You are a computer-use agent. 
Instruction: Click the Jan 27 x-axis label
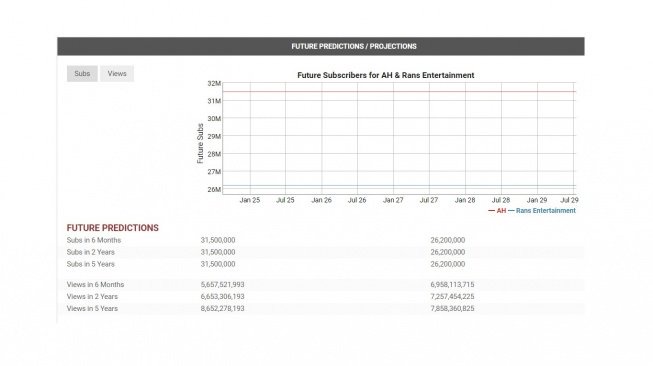click(393, 200)
